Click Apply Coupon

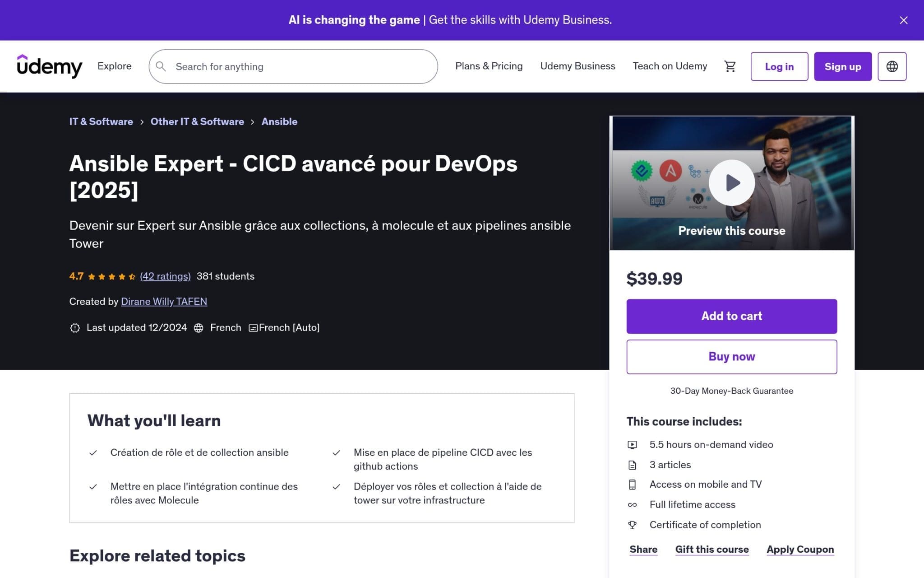click(x=800, y=549)
